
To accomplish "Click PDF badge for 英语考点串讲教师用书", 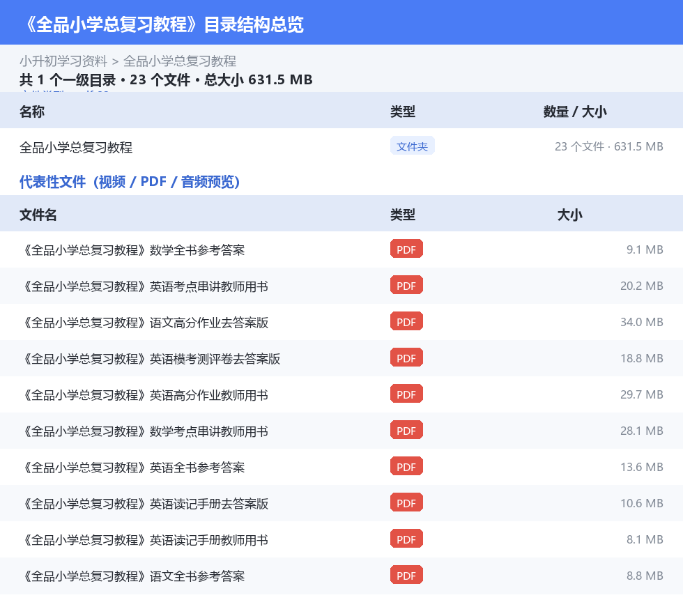I will tap(406, 285).
